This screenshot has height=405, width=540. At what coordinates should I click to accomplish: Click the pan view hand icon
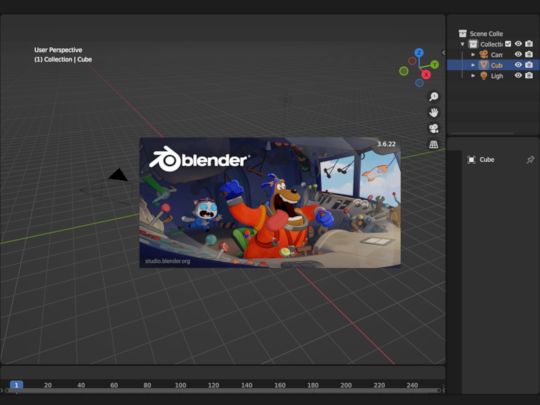tap(434, 112)
